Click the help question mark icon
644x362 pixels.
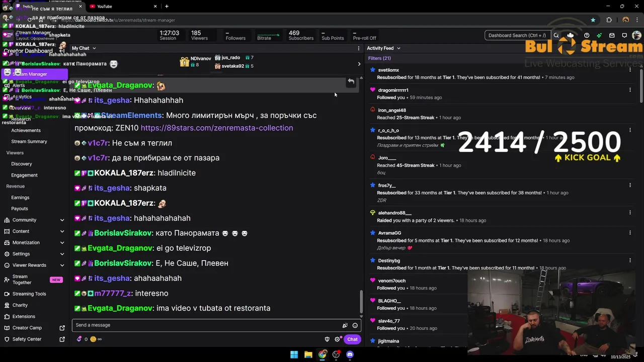coord(587,35)
